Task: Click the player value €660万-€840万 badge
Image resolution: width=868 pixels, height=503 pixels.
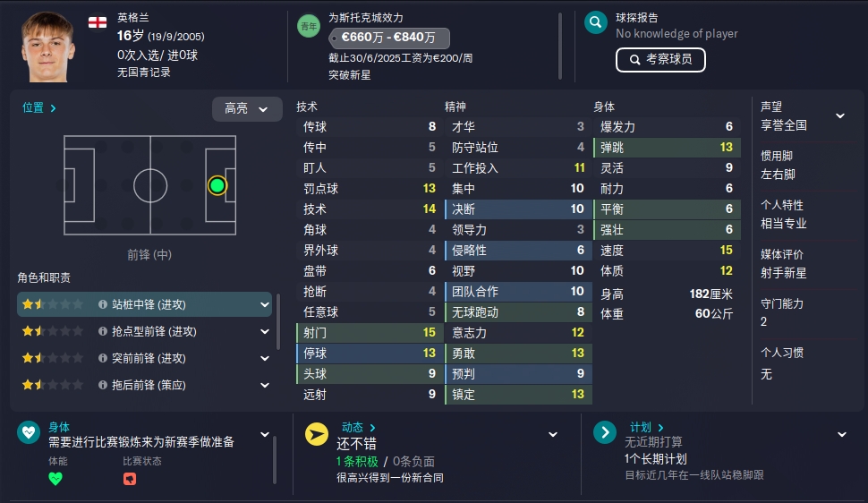Action: coord(388,38)
